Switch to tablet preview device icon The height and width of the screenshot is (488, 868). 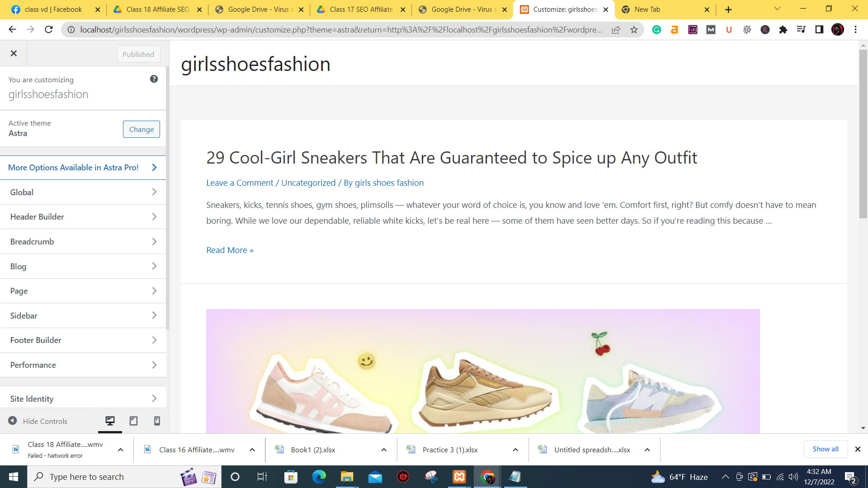click(133, 421)
